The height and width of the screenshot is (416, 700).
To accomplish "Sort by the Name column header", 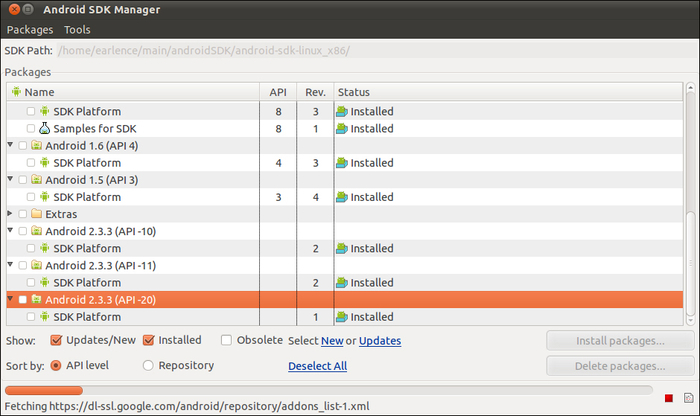I will pyautogui.click(x=133, y=92).
